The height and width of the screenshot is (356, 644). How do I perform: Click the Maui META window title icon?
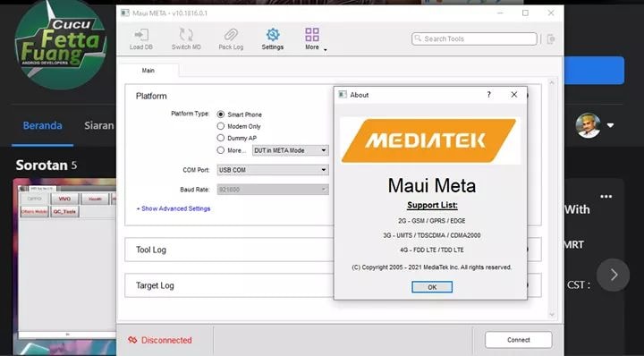pos(125,13)
